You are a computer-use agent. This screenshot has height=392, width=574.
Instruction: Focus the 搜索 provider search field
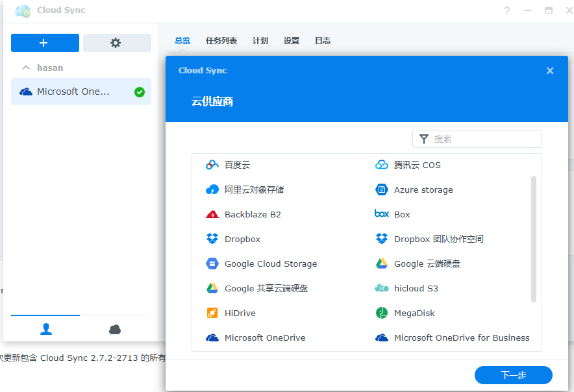(x=477, y=139)
